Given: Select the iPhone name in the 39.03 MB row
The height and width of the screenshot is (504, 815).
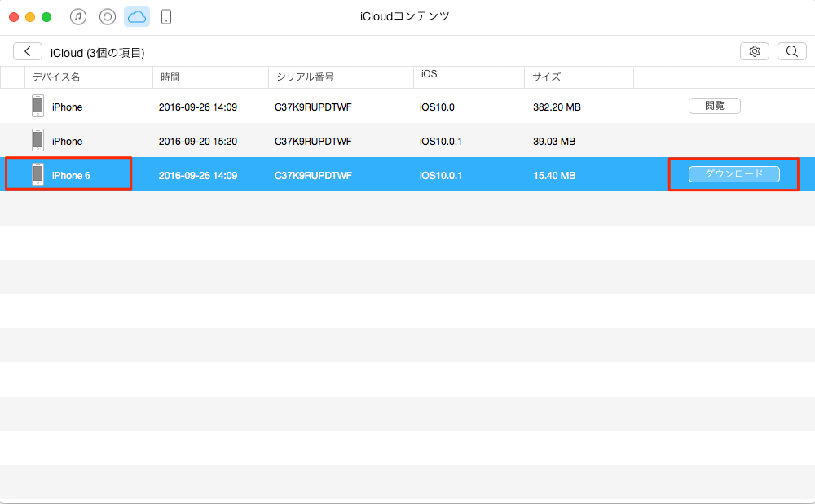Looking at the screenshot, I should pos(67,141).
